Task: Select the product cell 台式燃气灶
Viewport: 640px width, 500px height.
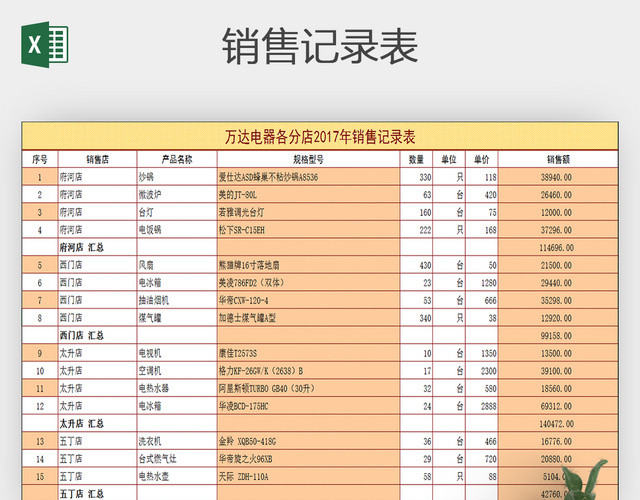Action: pyautogui.click(x=177, y=459)
